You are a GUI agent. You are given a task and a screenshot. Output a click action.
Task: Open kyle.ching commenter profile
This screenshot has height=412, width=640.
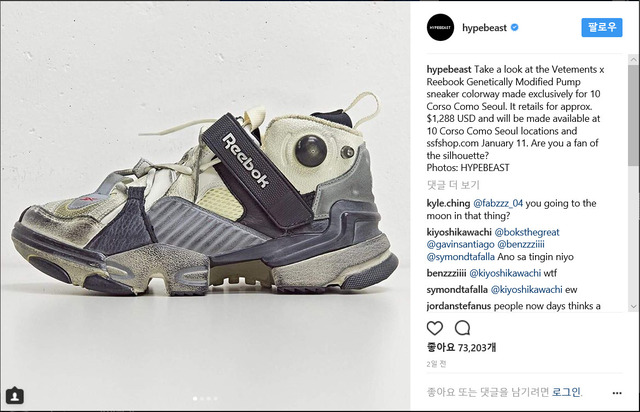[448, 203]
